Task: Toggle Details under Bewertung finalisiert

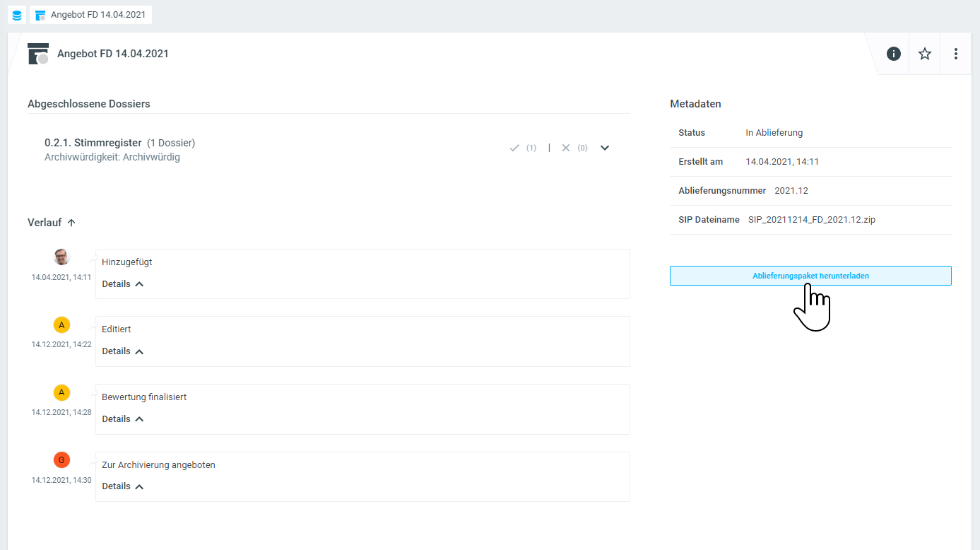Action: (122, 419)
